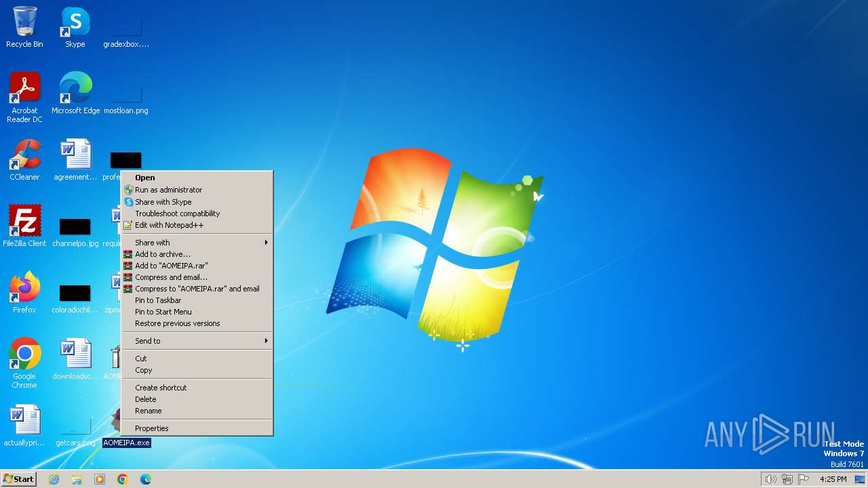Choose Open in the context menu
The width and height of the screenshot is (868, 488).
197,178
